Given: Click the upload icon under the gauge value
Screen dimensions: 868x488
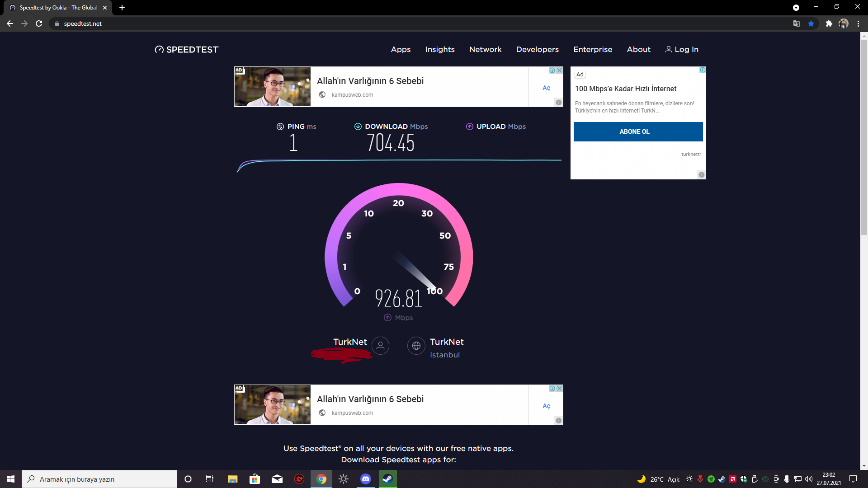Looking at the screenshot, I should (388, 318).
